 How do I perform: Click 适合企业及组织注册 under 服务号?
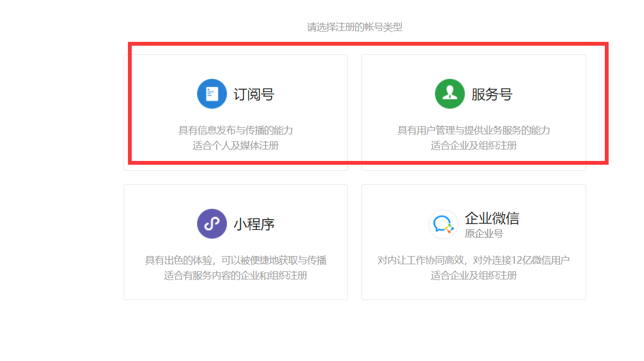click(474, 146)
